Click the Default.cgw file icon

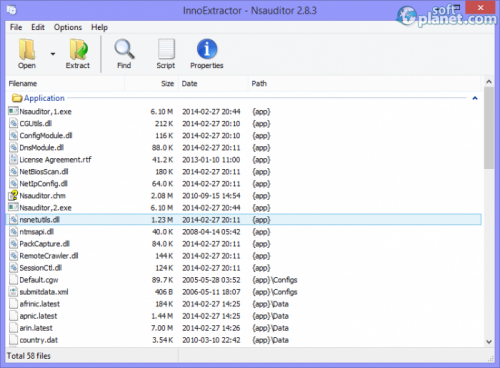(13, 280)
